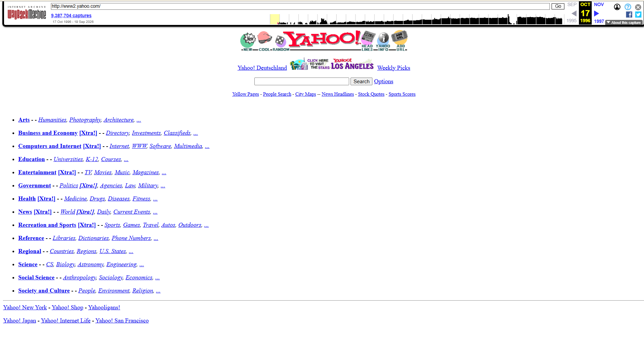The width and height of the screenshot is (644, 339).
Task: Click the Yahoo Info icon
Action: (383, 42)
